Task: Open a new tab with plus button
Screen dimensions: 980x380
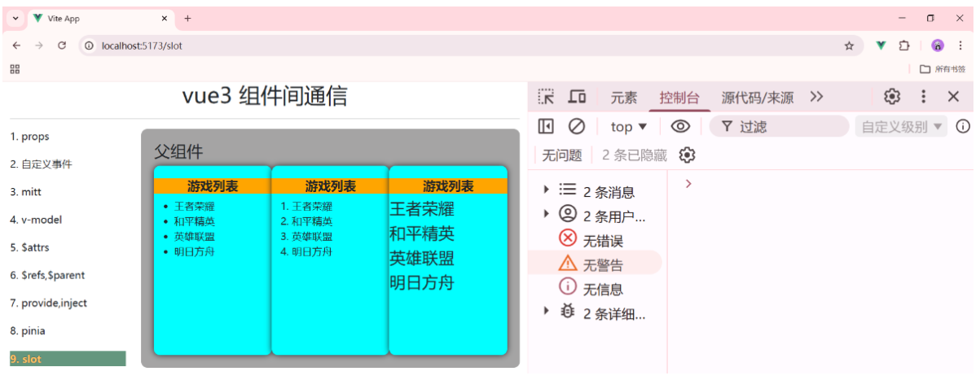Action: click(x=187, y=18)
